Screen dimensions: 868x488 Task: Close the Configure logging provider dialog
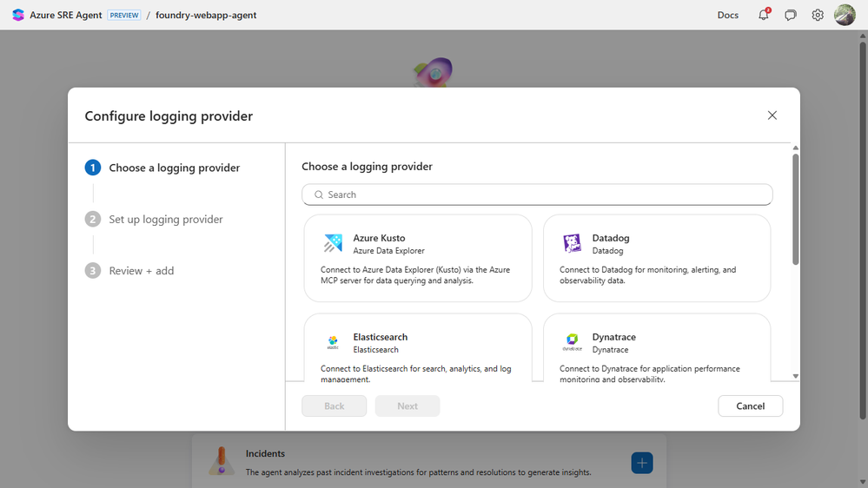(772, 115)
